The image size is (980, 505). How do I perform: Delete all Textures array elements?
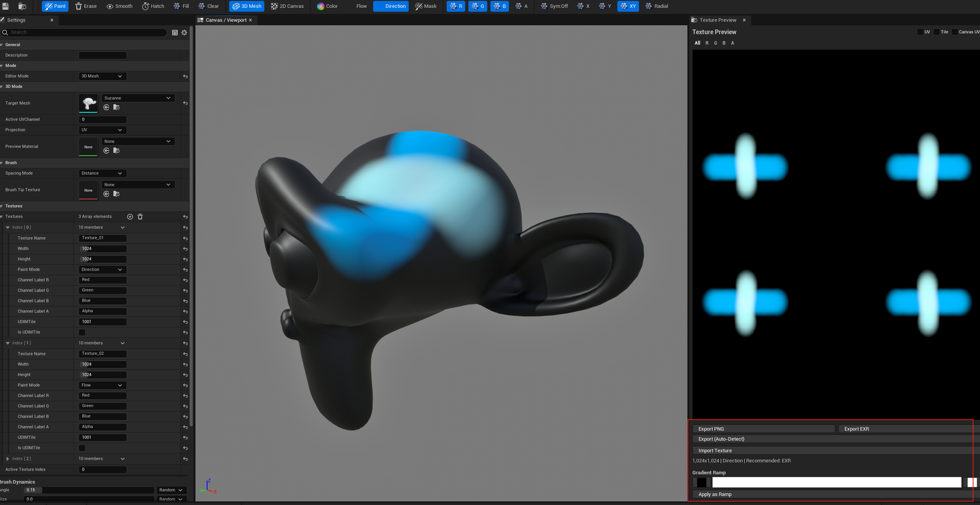tap(140, 217)
